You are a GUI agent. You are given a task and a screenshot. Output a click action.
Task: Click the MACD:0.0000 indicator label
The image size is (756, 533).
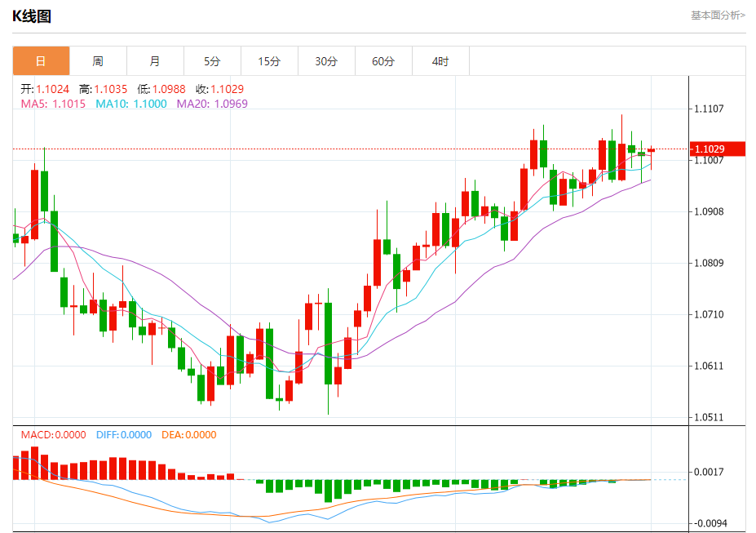54,434
